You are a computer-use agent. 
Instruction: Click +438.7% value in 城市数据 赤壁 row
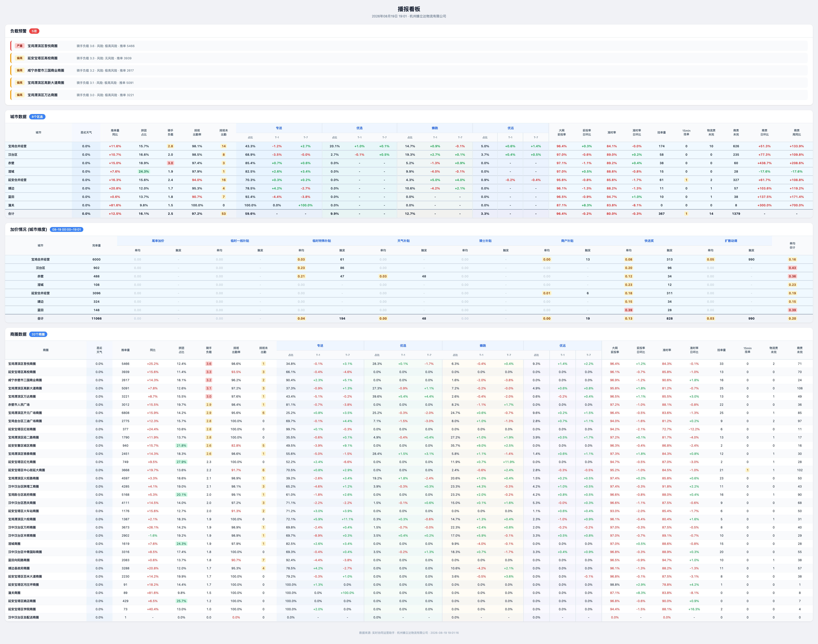[764, 163]
